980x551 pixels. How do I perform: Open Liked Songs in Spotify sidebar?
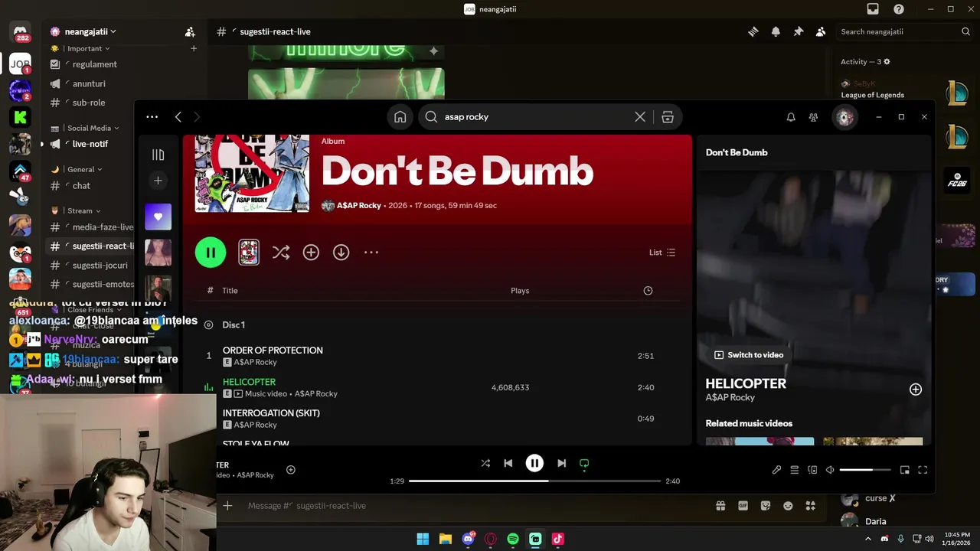point(158,217)
